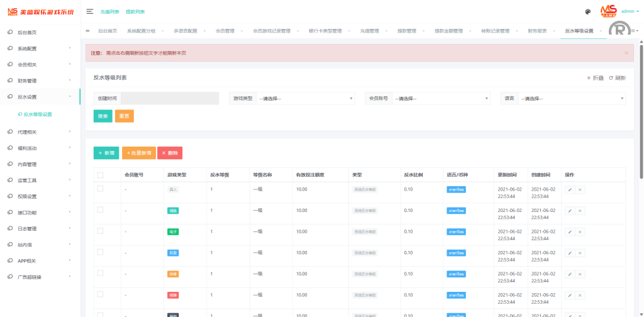The height and width of the screenshot is (317, 644).
Task: Open the 会员账号 dropdown
Action: pos(440,99)
